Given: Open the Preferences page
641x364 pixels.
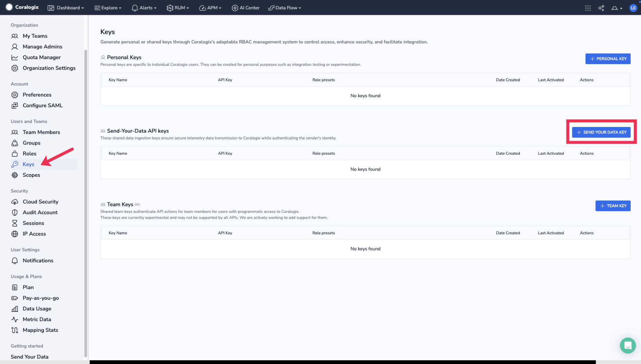Looking at the screenshot, I should [37, 95].
